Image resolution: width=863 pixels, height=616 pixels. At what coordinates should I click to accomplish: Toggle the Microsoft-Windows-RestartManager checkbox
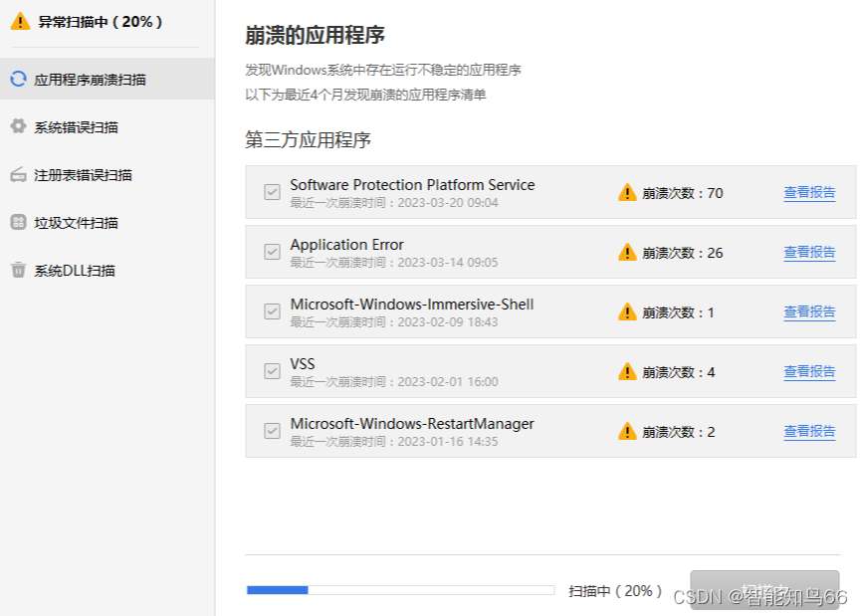tap(272, 431)
